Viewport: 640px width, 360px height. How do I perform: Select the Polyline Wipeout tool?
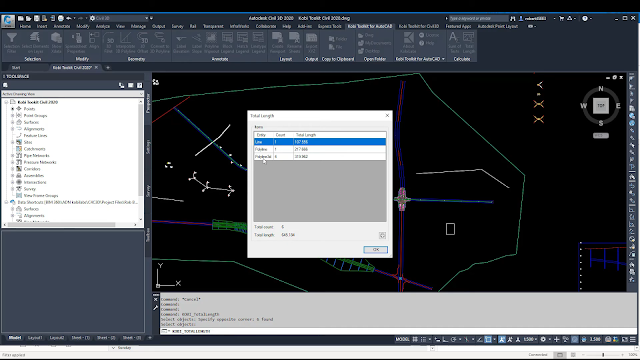[211, 42]
